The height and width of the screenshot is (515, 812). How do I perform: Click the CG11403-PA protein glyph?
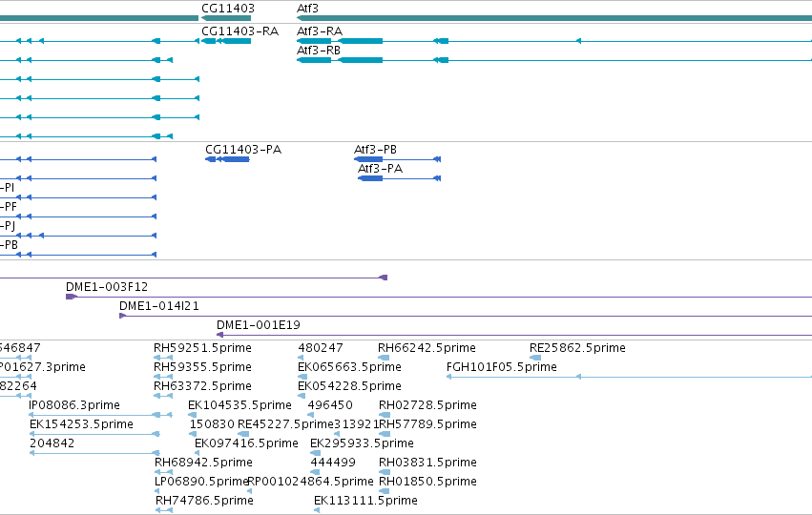tap(227, 159)
